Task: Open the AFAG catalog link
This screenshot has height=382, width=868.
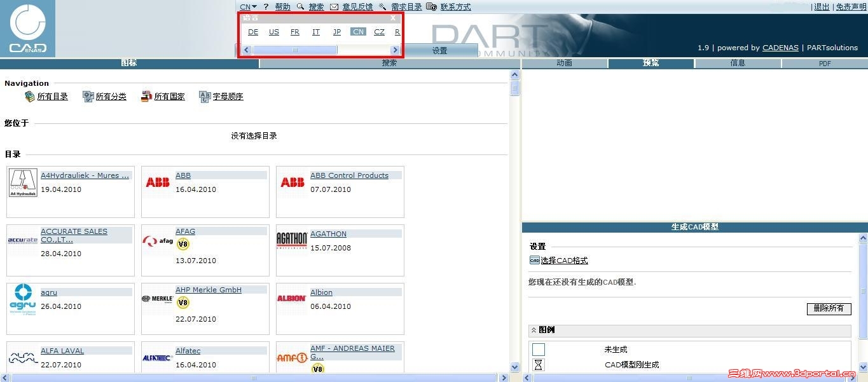Action: (x=185, y=231)
